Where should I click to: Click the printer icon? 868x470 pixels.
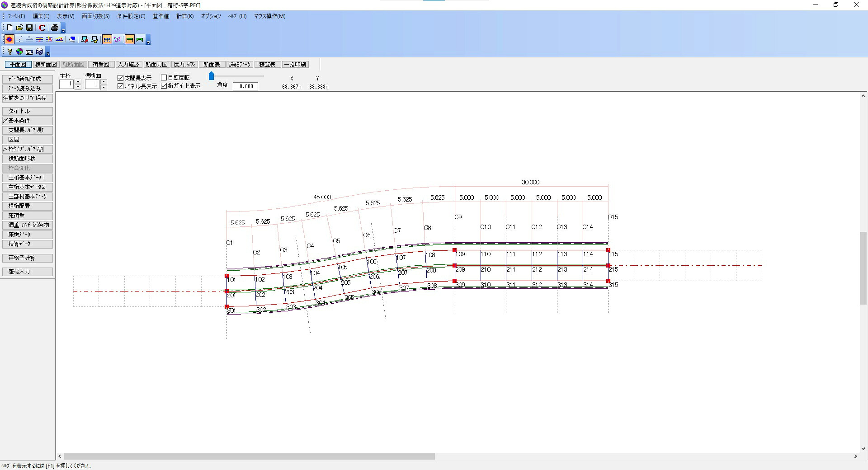tap(55, 28)
